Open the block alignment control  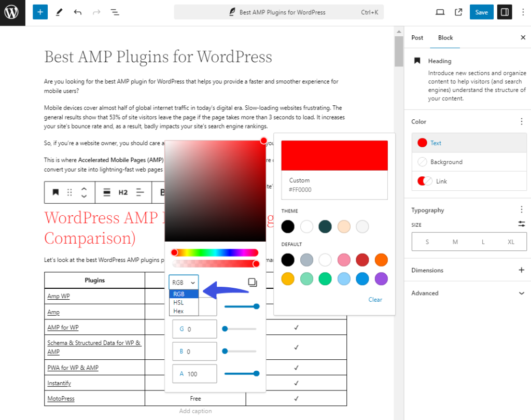pos(107,192)
